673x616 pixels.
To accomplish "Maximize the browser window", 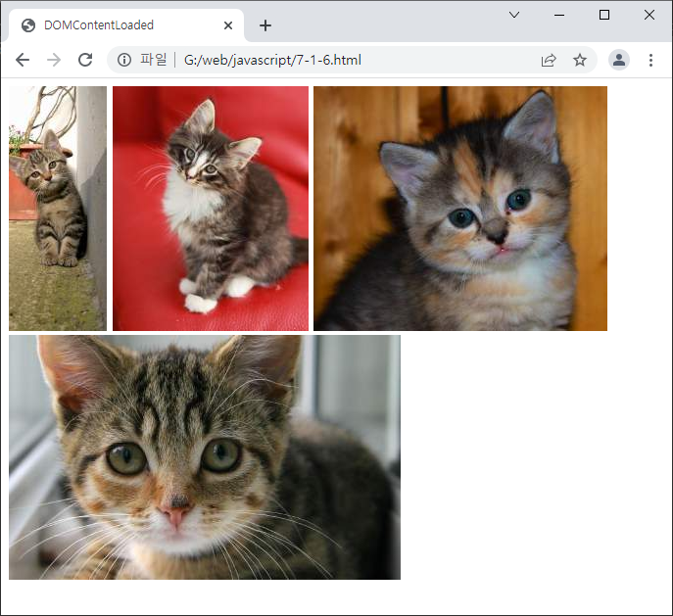I will [604, 15].
